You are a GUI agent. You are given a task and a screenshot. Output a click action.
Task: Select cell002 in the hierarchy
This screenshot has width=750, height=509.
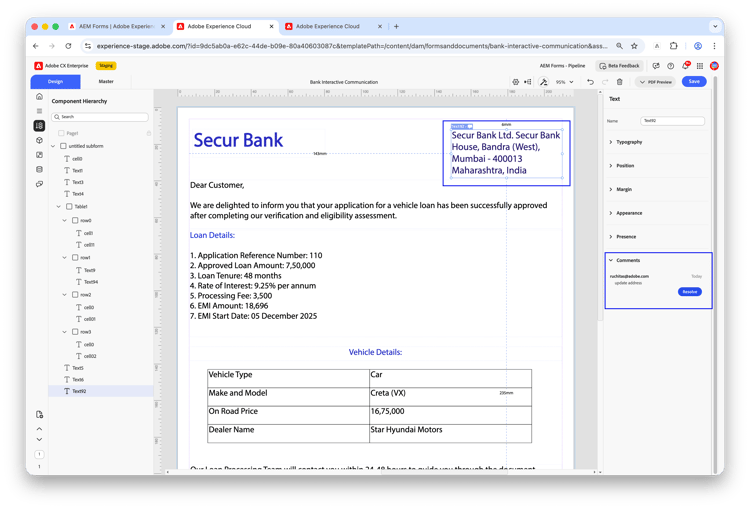pos(90,356)
